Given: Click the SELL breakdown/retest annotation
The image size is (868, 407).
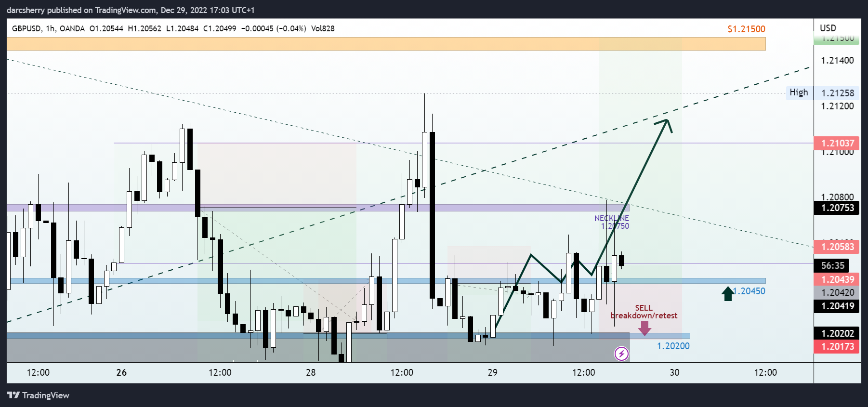Looking at the screenshot, I should [644, 312].
